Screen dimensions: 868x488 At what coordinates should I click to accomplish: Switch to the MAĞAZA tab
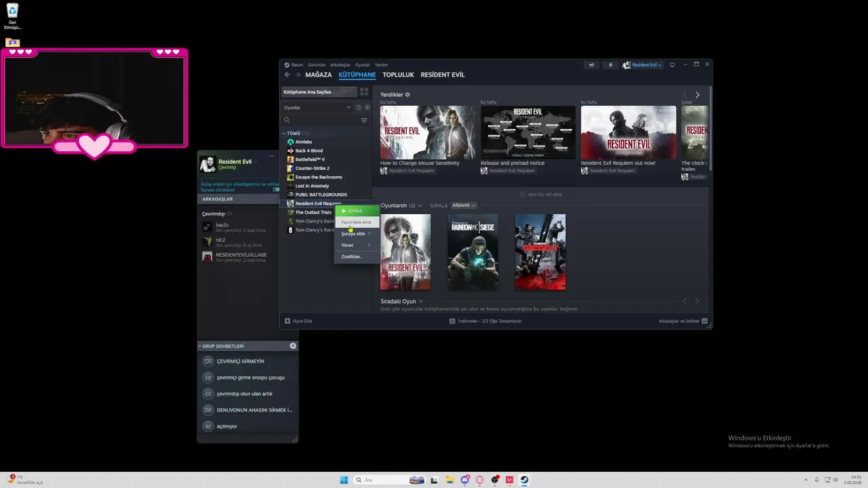point(319,75)
